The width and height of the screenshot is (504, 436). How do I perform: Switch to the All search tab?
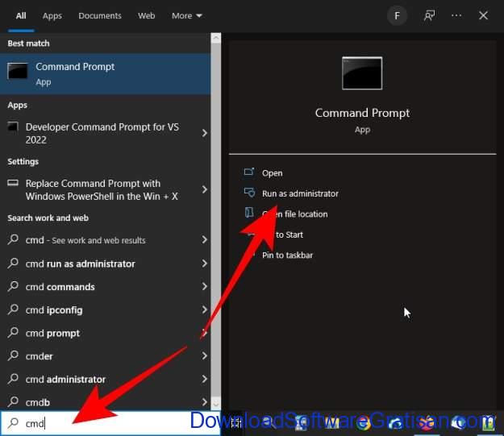coord(21,16)
